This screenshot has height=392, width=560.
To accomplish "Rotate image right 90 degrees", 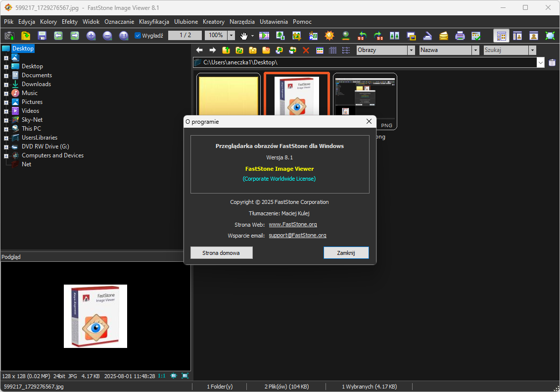I will [378, 36].
